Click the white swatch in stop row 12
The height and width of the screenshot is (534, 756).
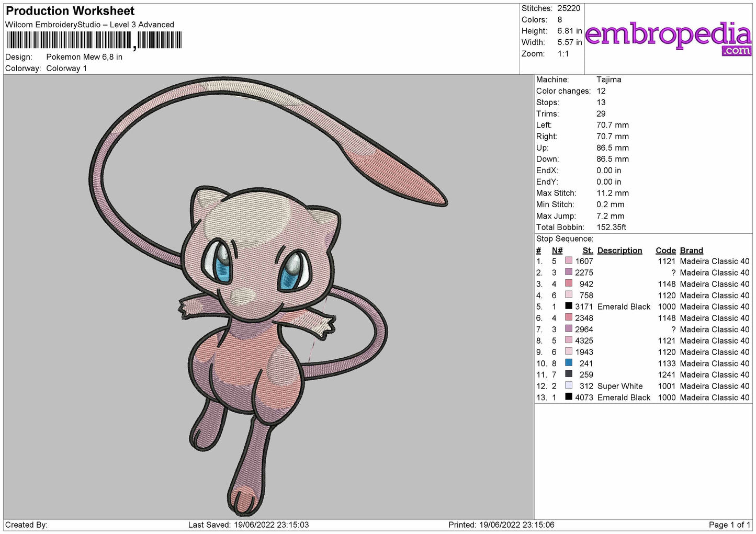569,385
